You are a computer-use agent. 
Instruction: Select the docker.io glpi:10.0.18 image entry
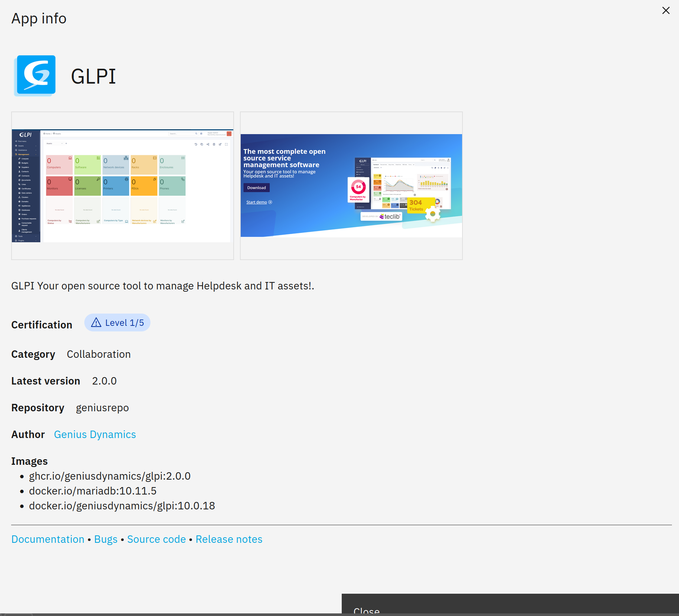pyautogui.click(x=122, y=506)
